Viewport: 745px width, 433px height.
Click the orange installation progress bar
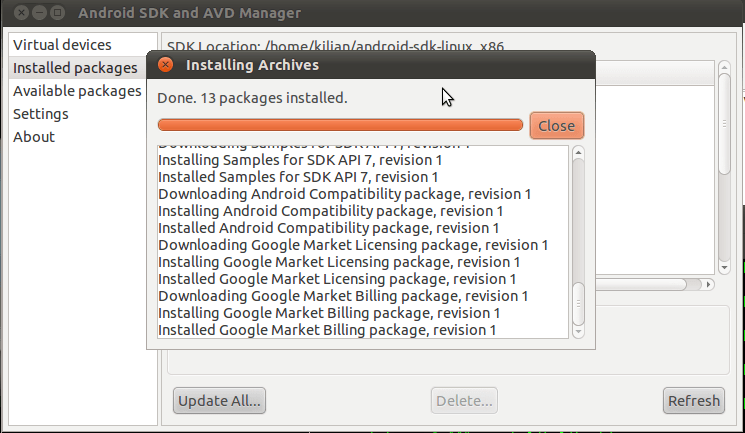click(x=340, y=125)
